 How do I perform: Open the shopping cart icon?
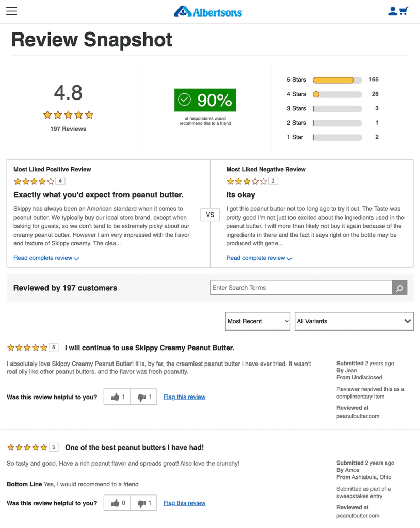[405, 10]
